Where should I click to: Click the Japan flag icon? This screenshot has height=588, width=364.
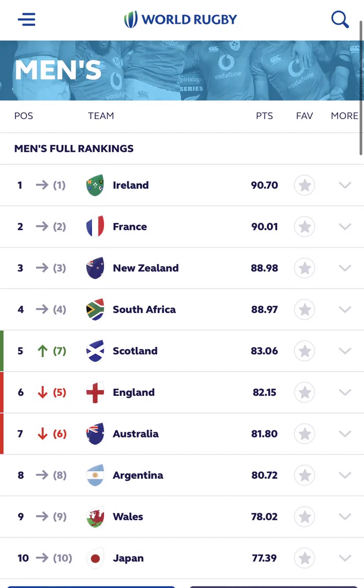tap(95, 558)
